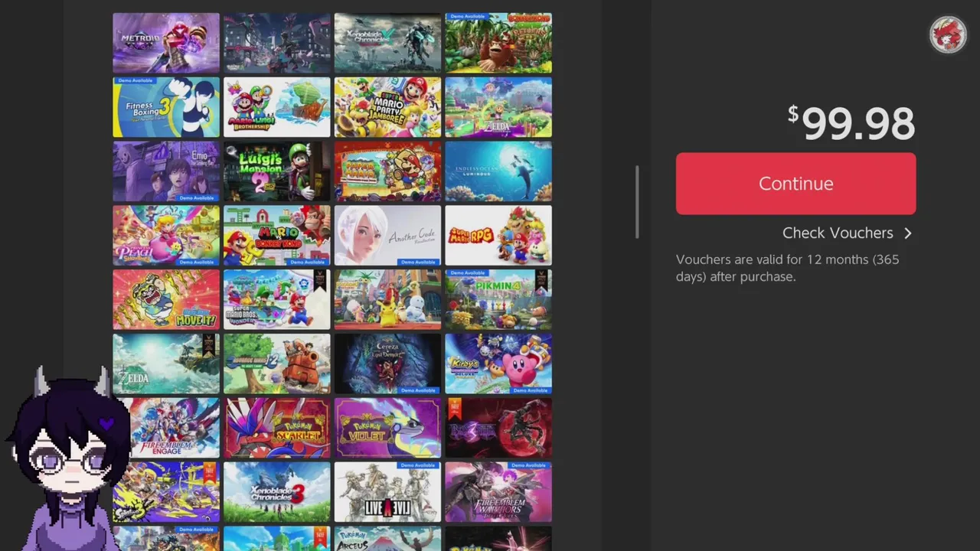Open Super Mario Party Jamboree thumbnail

point(387,107)
